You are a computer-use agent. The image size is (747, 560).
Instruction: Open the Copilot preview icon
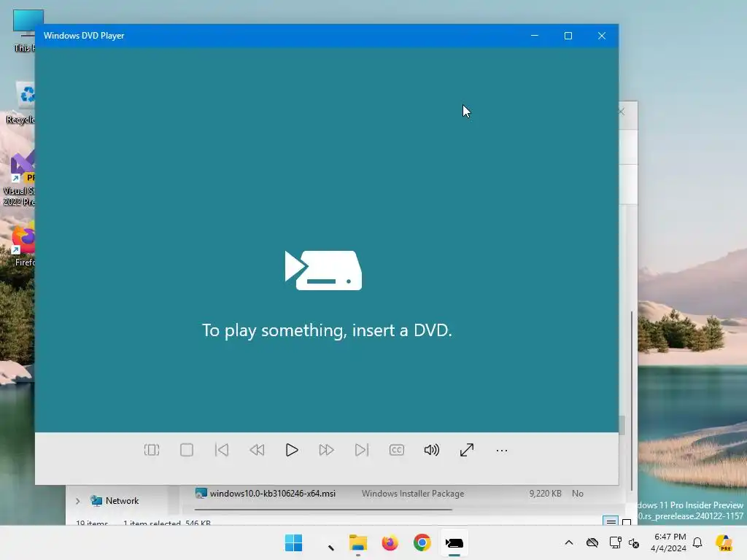coord(724,542)
